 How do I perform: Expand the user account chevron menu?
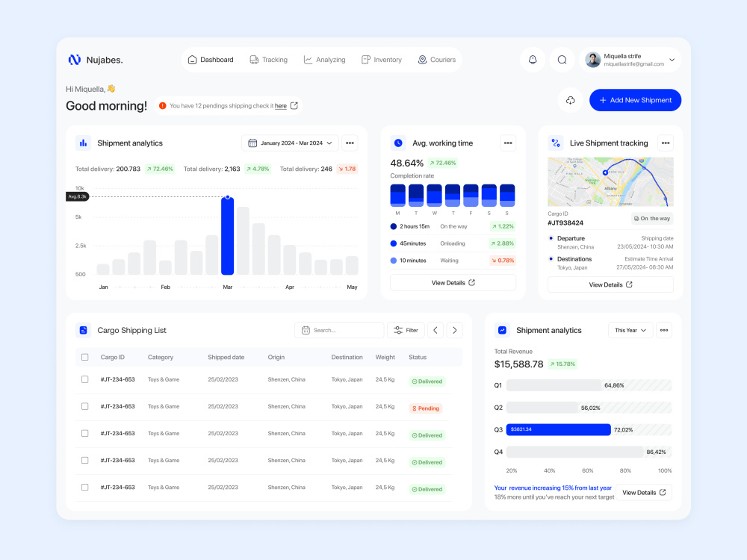click(x=672, y=60)
